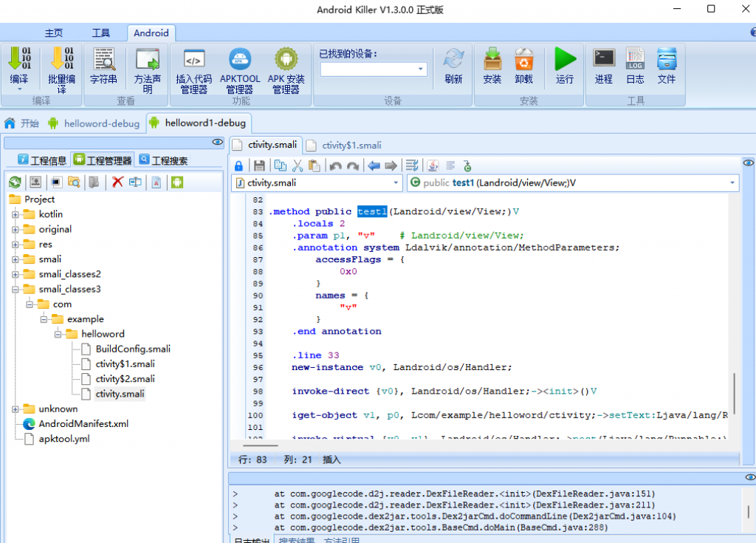Toggle the eye icon above project panel
The height and width of the screenshot is (543, 756).
point(218,142)
